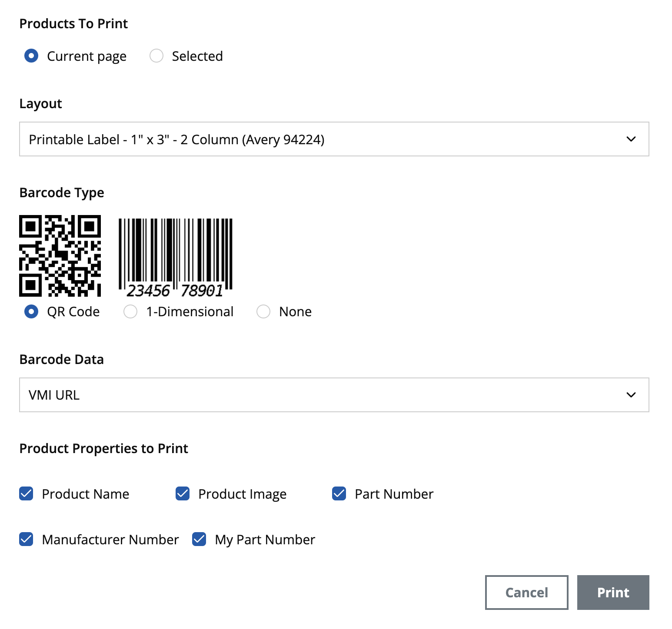Click the 1-Dimensional label text
The width and height of the screenshot is (672, 629).
190,311
